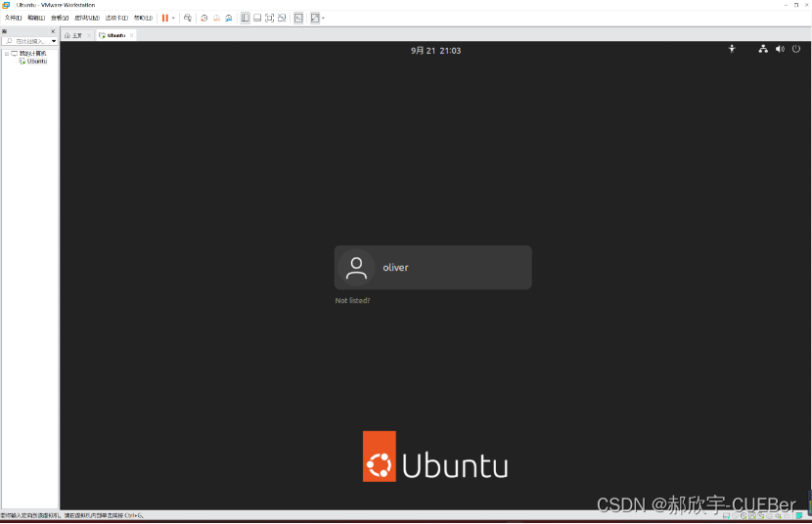Open the 文件 (File) menu
The width and height of the screenshot is (812, 524).
[x=13, y=18]
